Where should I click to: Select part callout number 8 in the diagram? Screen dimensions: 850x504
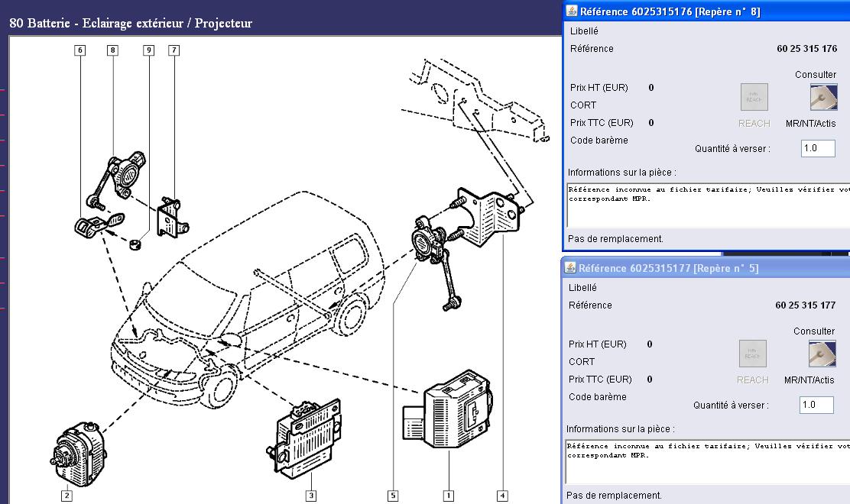pyautogui.click(x=113, y=50)
